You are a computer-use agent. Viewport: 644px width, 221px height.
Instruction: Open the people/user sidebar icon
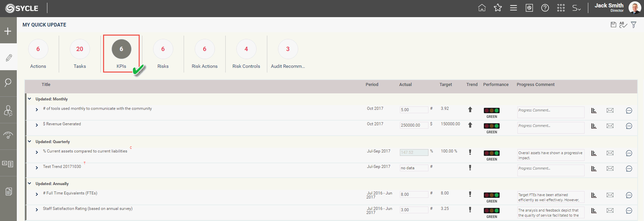point(8,110)
